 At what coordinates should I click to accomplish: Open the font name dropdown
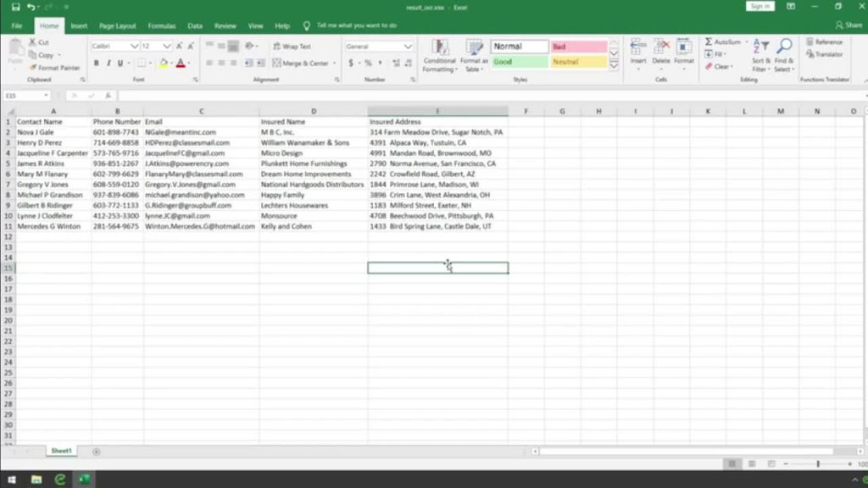pos(134,47)
